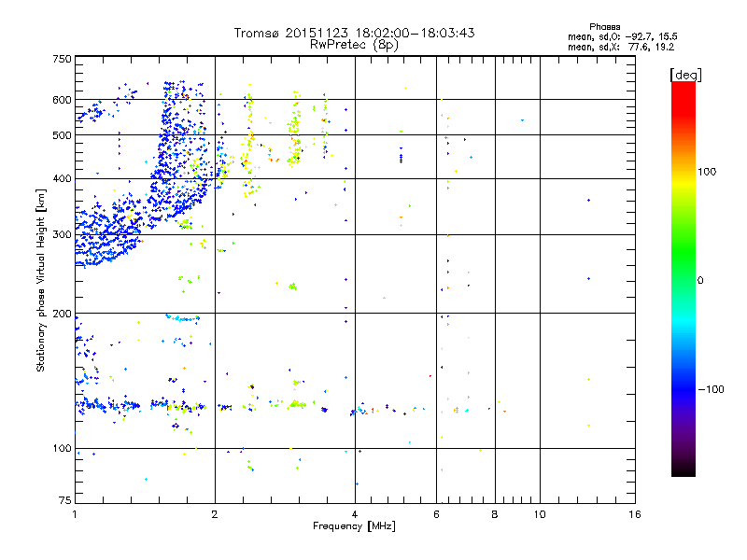Click the "Phases" statistics heading
Screen dimensions: 747x560
tap(604, 27)
